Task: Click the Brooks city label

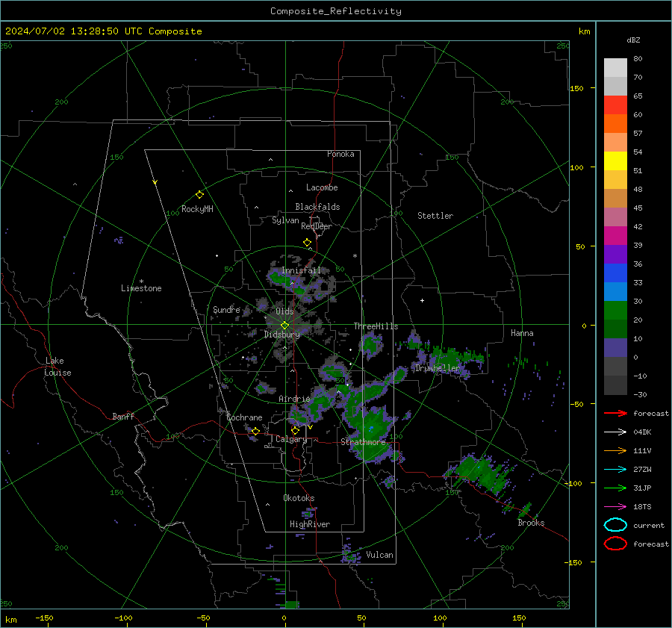Action: point(531,523)
